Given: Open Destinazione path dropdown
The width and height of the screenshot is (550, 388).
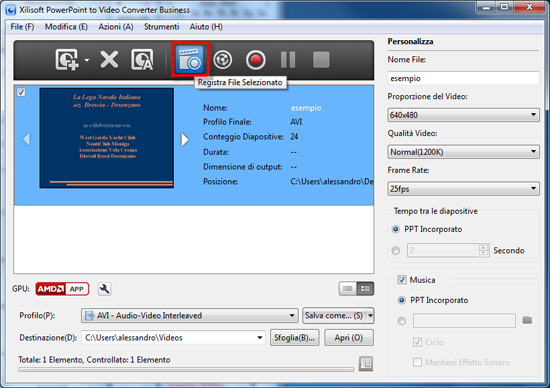Looking at the screenshot, I should click(x=260, y=338).
